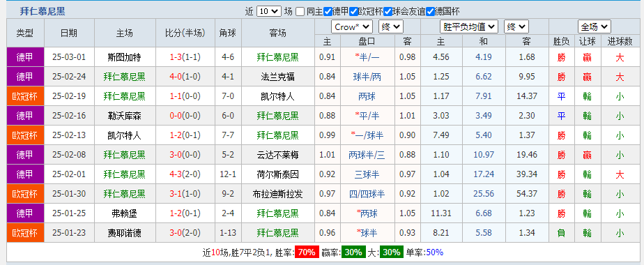Screen dimensions: 644x265
Task: Click the green 30% 大 badge
Action: (392, 252)
